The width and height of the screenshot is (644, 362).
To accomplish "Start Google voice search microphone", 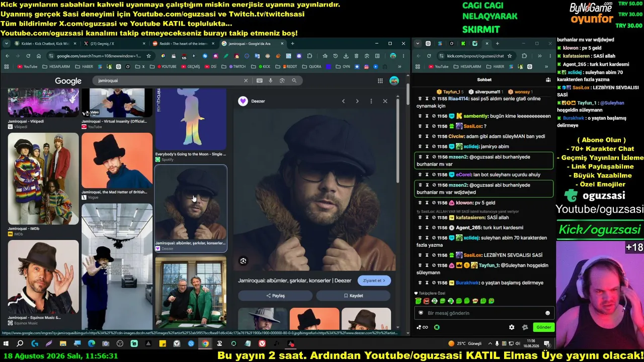I will pos(271,80).
